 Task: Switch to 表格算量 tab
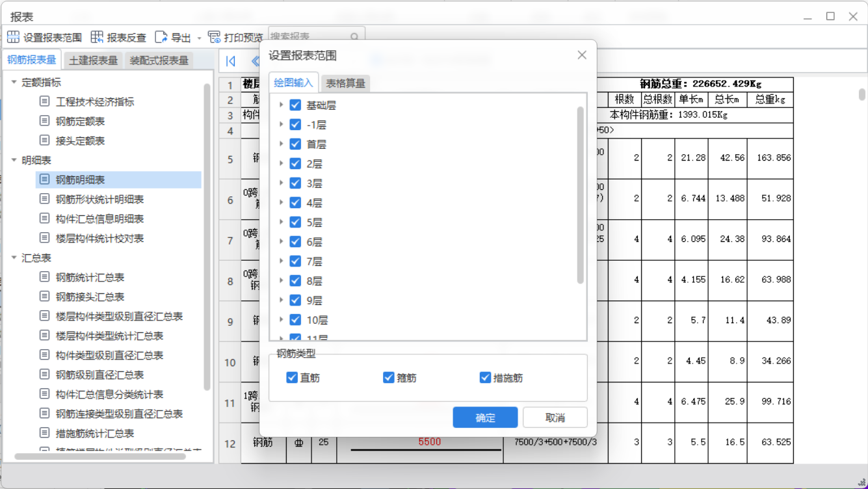(345, 83)
